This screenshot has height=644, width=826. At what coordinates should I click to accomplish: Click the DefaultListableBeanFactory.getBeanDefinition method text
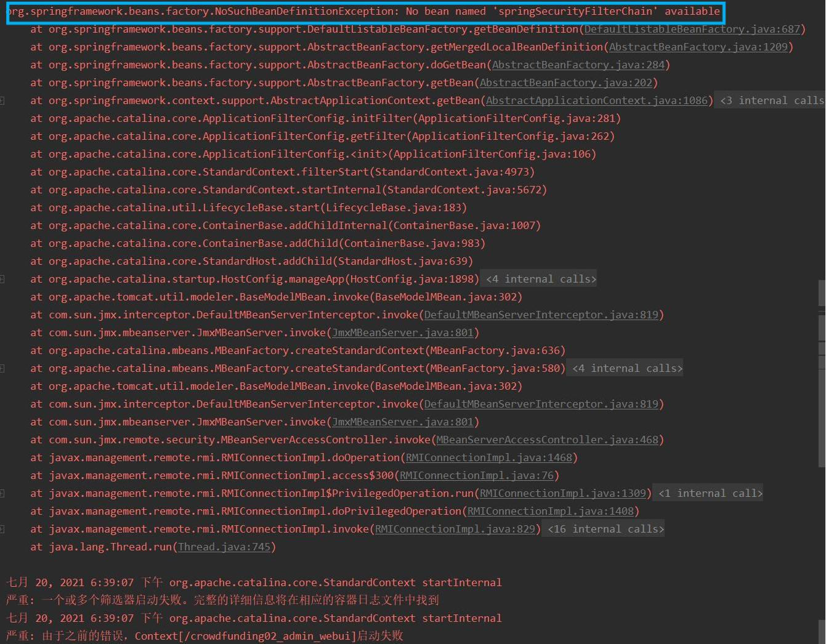coord(442,29)
